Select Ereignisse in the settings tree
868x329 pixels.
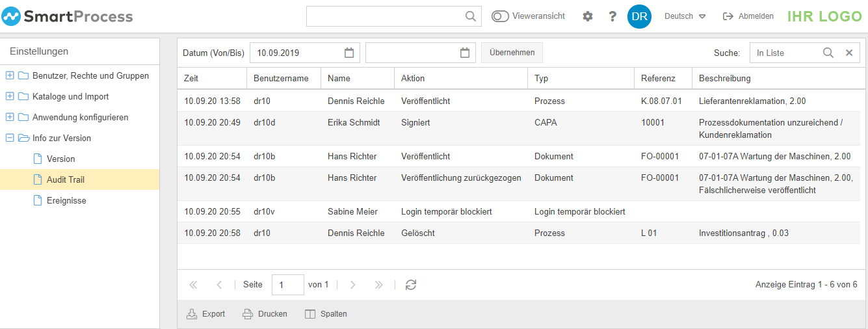(66, 200)
